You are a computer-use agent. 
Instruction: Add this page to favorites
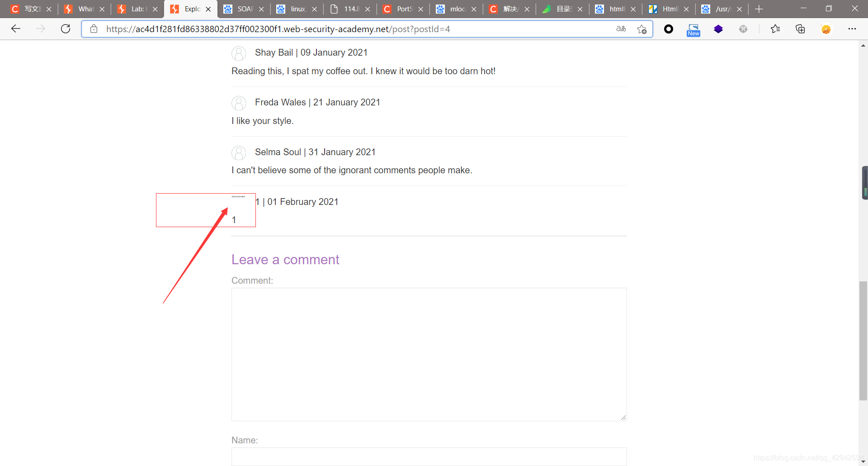pyautogui.click(x=642, y=29)
